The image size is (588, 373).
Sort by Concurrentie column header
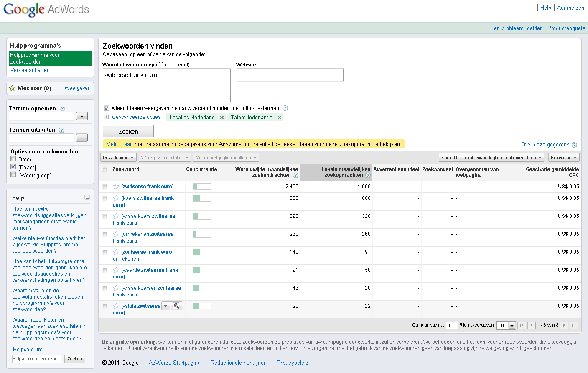pyautogui.click(x=201, y=169)
